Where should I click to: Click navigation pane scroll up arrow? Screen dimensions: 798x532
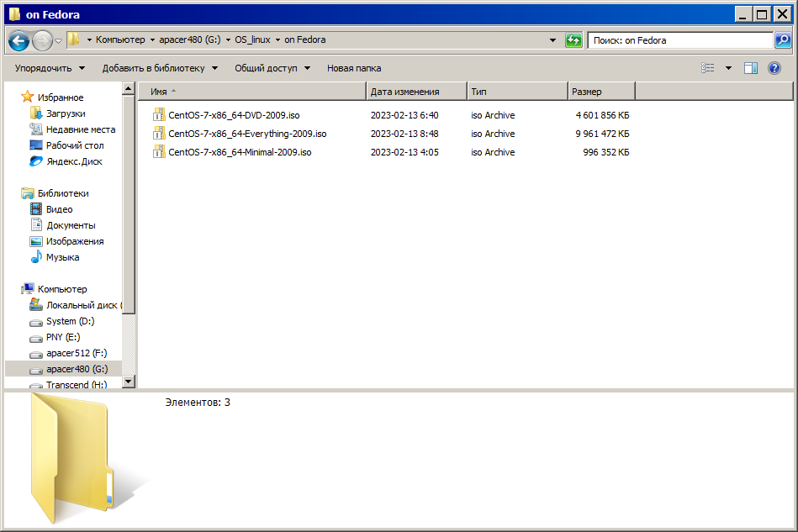pos(129,88)
